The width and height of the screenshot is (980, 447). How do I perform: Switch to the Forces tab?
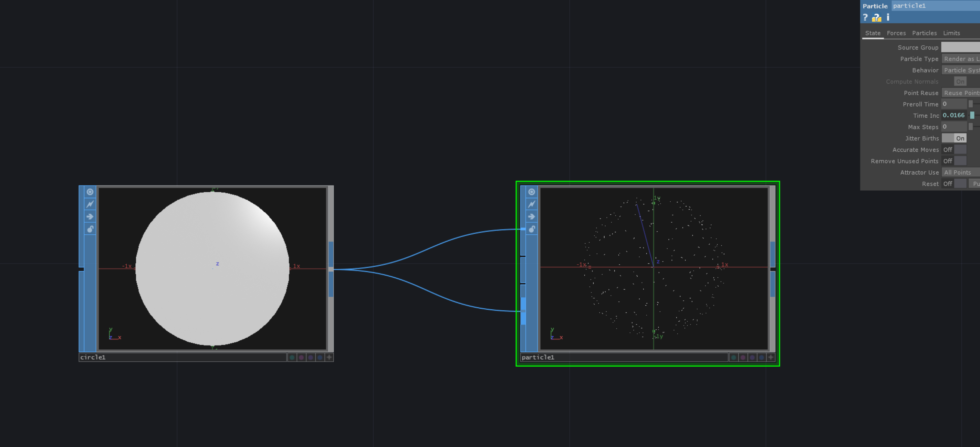(x=896, y=33)
